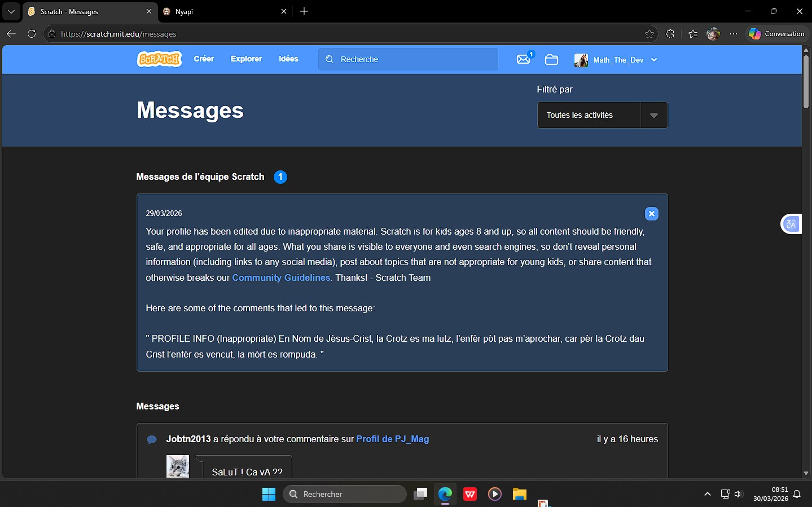Refresh the page
This screenshot has height=507, width=812.
pyautogui.click(x=32, y=34)
